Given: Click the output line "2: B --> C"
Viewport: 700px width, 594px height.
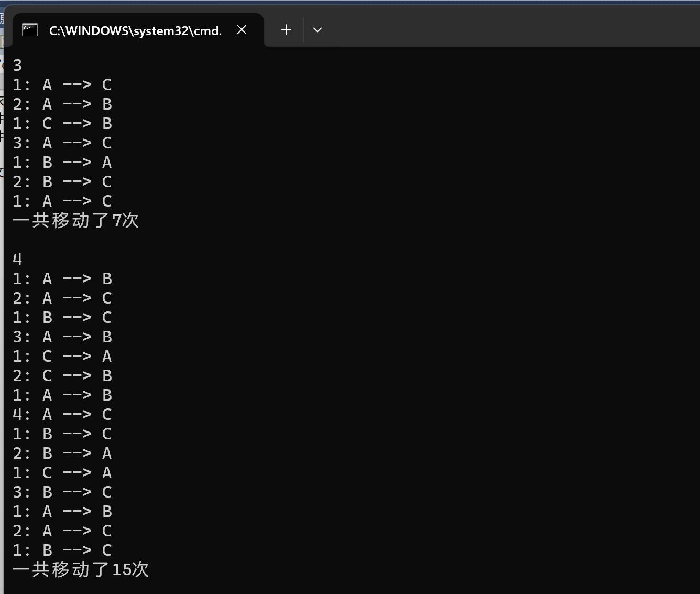Looking at the screenshot, I should pyautogui.click(x=62, y=182).
